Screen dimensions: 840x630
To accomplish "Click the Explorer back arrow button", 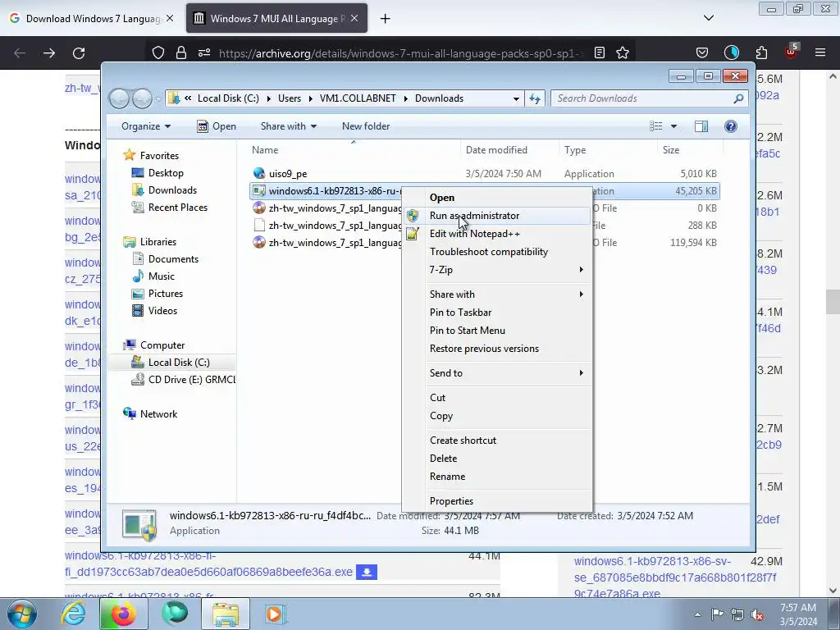I will [x=119, y=98].
